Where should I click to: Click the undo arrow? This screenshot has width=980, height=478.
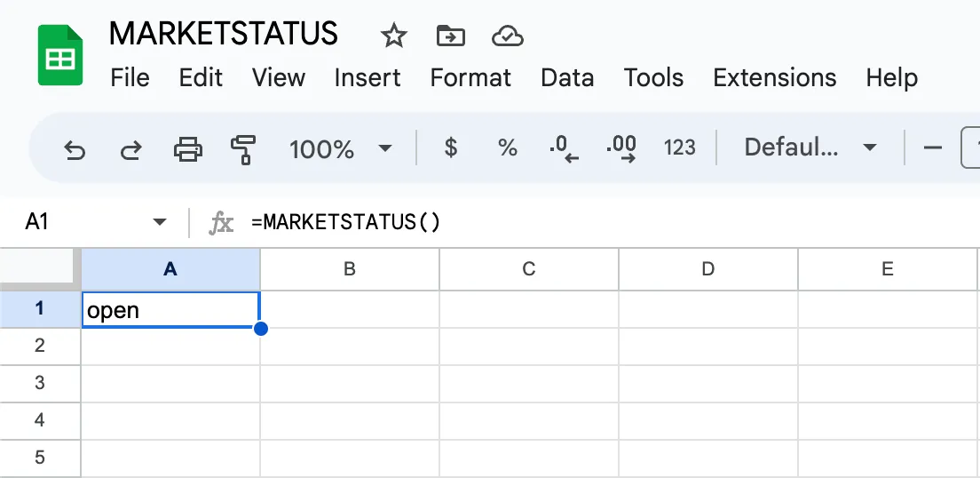(75, 149)
